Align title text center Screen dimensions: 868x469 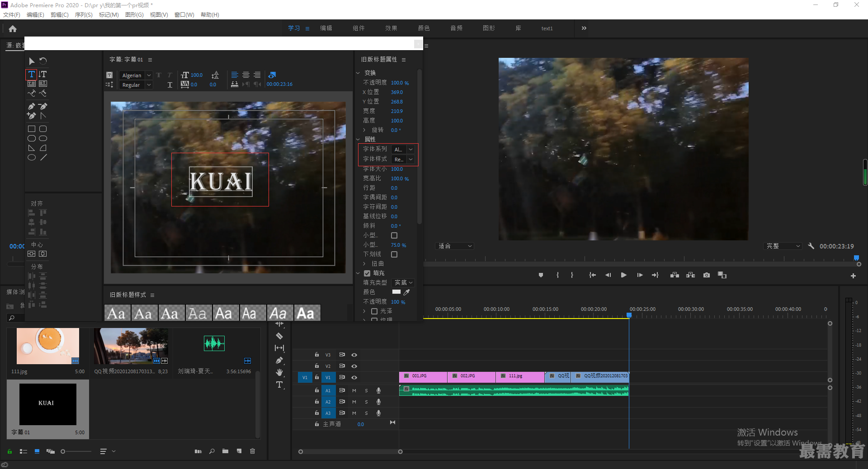tap(246, 75)
